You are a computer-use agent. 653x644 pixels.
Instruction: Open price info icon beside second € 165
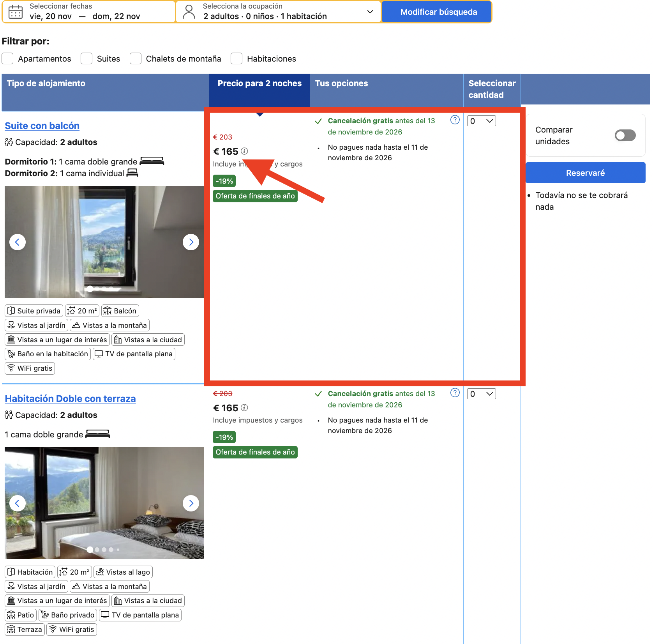244,408
